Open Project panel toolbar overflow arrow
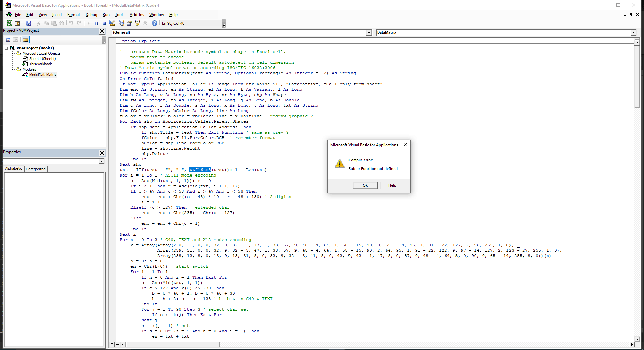The image size is (644, 350). click(104, 40)
